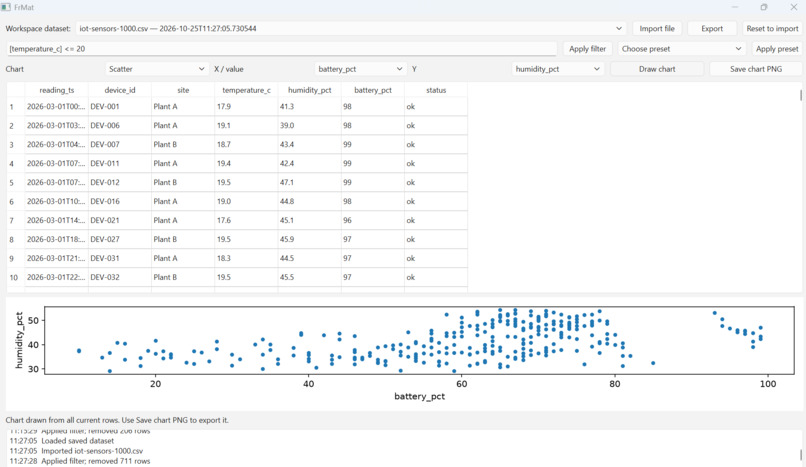The width and height of the screenshot is (806, 467).
Task: Open the humidity_pct Y axis dropdown
Action: click(x=558, y=69)
